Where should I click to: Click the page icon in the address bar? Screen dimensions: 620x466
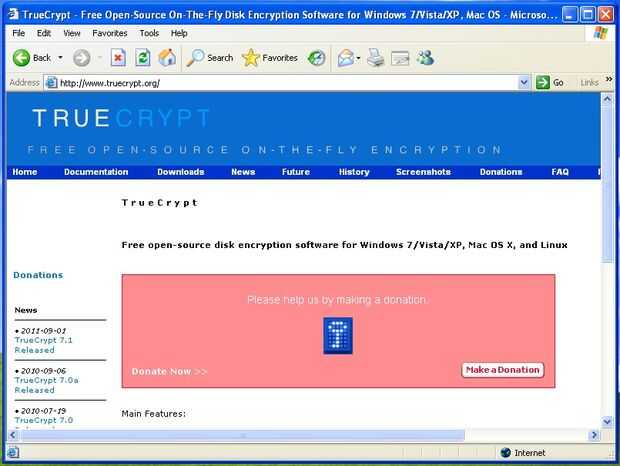[x=52, y=83]
